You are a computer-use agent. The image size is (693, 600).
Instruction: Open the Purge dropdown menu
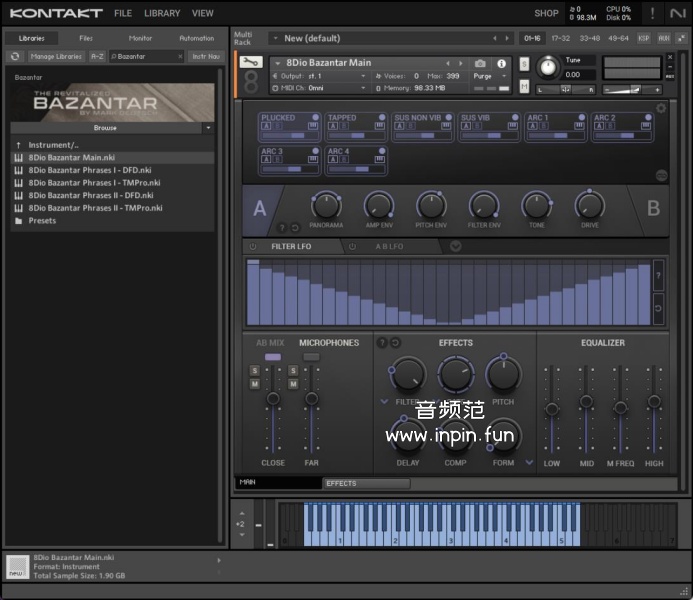coord(486,76)
